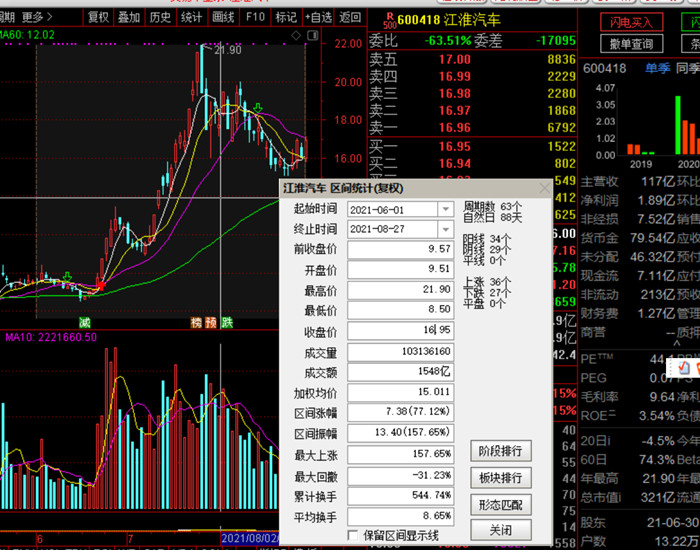
Task: Click the 卖五 price 17.00
Action: [x=454, y=59]
